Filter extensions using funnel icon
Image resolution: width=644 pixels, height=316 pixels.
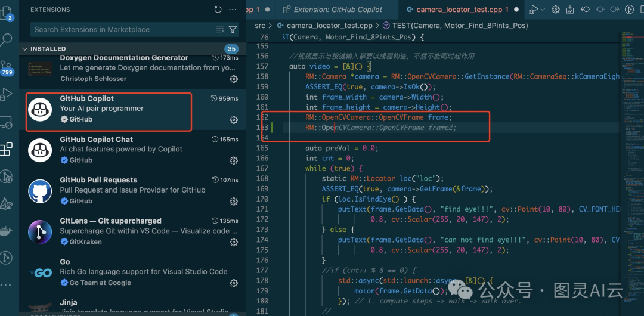tap(233, 30)
